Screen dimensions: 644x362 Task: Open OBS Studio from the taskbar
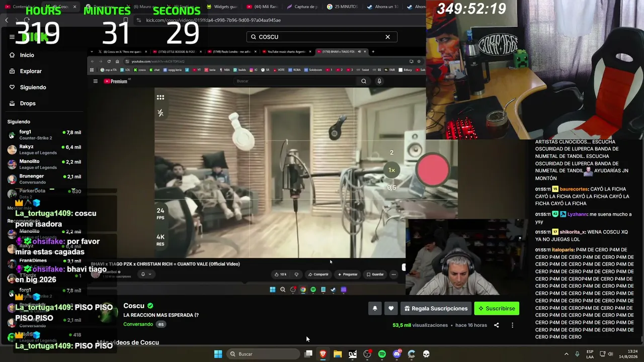[x=367, y=354]
